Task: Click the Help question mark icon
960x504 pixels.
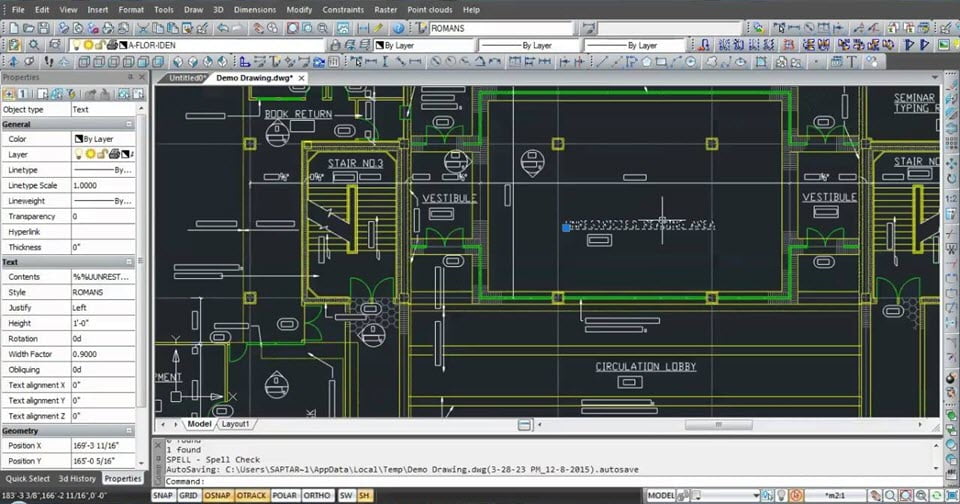Action: [x=398, y=28]
